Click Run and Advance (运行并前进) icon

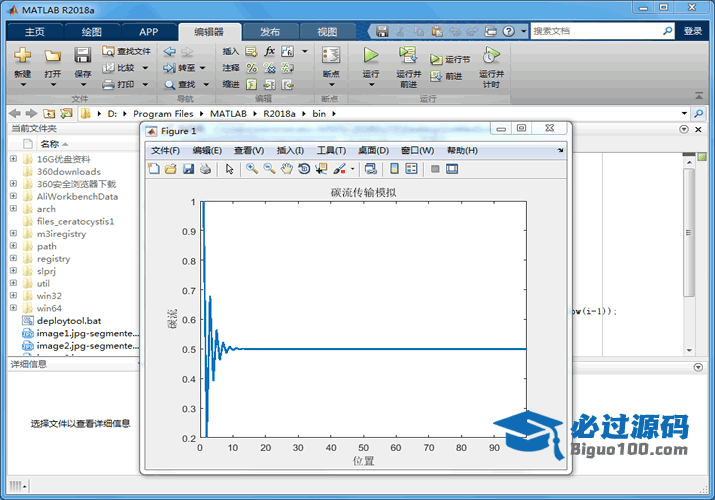click(408, 56)
